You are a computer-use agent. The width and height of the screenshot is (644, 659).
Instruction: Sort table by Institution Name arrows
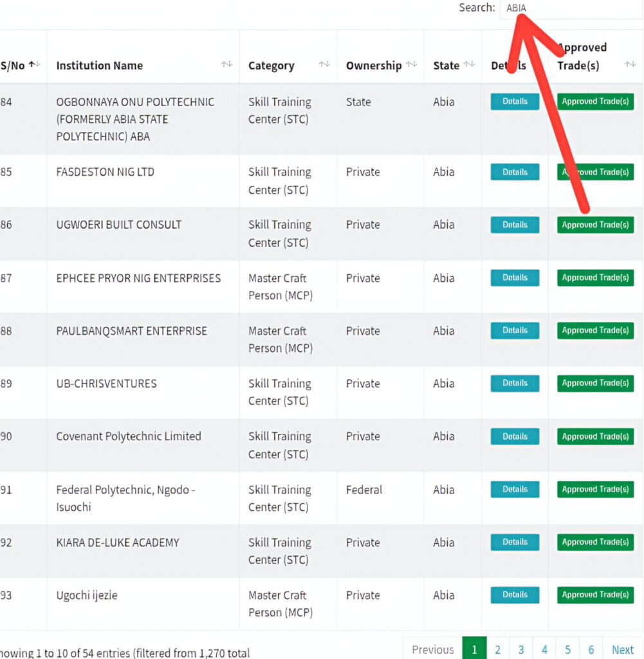coord(227,64)
